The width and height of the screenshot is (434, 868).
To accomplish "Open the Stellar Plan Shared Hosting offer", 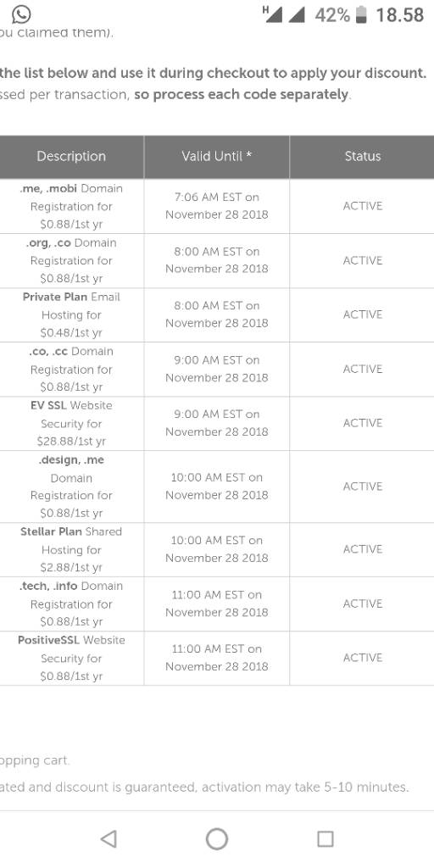I will pos(71,549).
